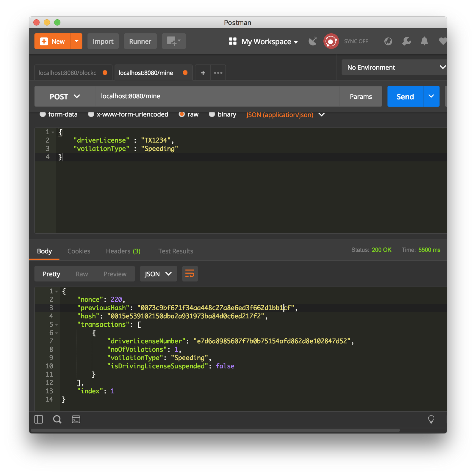Toggle response line wrap icon
Screen dimensions: 476x475
coord(190,274)
